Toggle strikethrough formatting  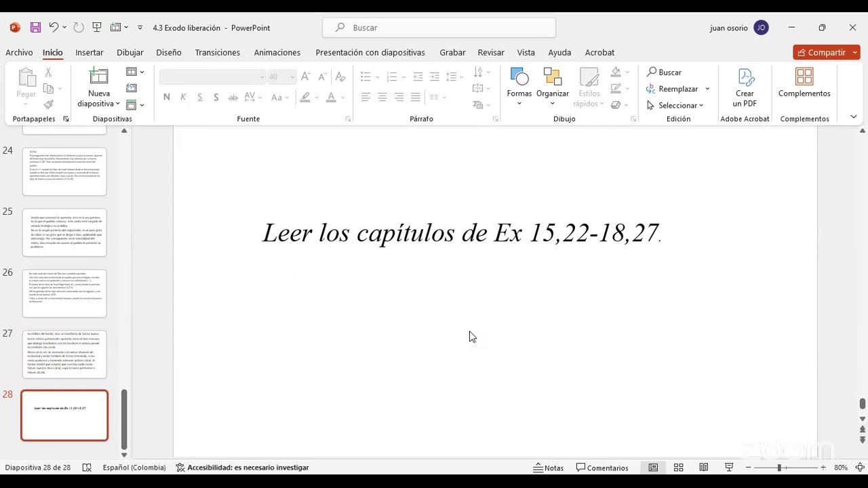pos(233,97)
